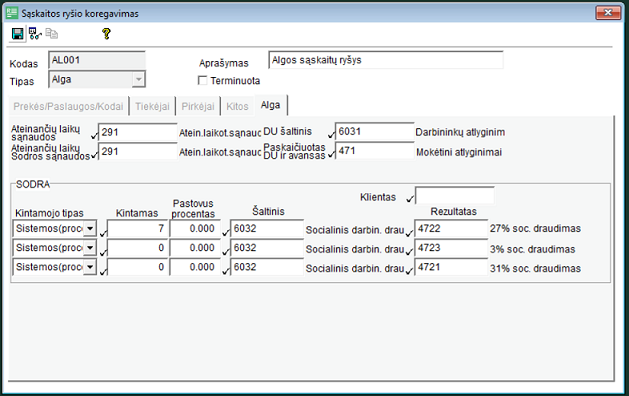
Task: Click the Paskaičiuotas DU ir avansas field 471
Action: coord(374,150)
